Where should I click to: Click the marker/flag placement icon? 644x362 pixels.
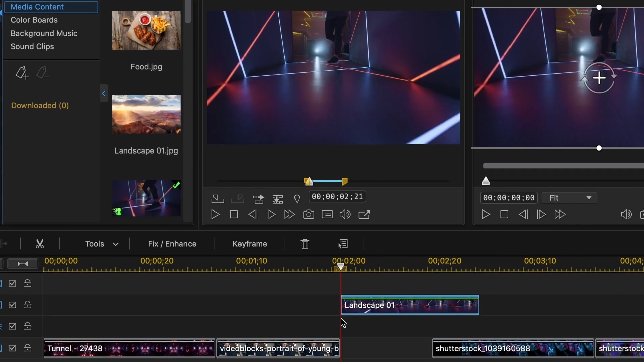[297, 198]
